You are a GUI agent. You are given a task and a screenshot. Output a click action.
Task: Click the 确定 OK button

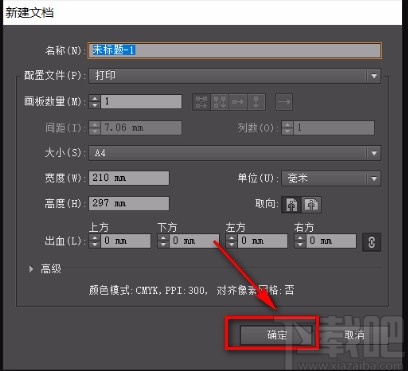pyautogui.click(x=276, y=335)
